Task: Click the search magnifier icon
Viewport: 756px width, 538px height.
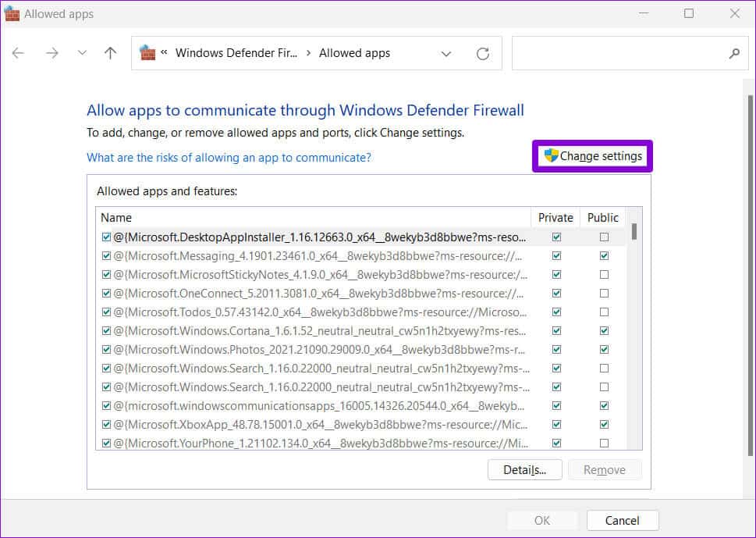Action: [734, 53]
